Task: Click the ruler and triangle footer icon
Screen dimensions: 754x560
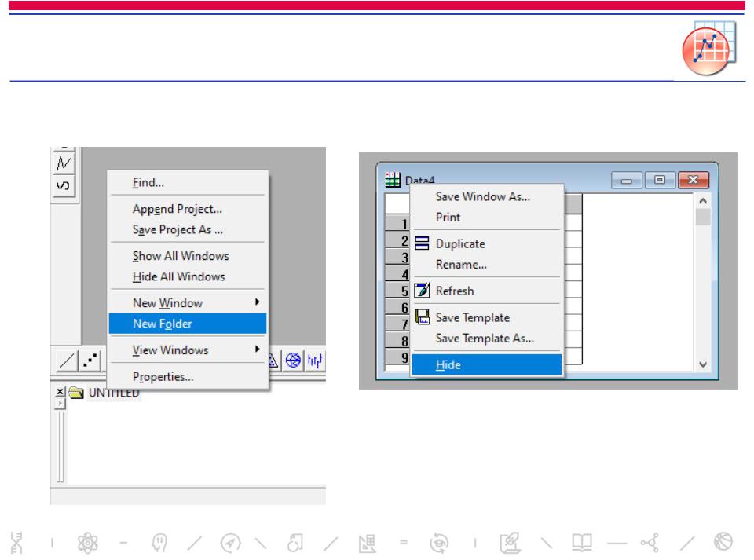Action: tap(368, 544)
